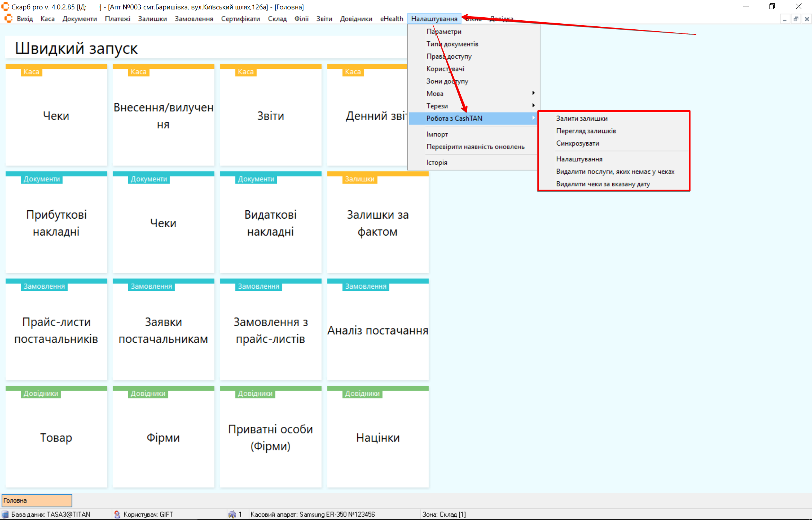Switch to the Головна tab at the bottom

tap(36, 500)
